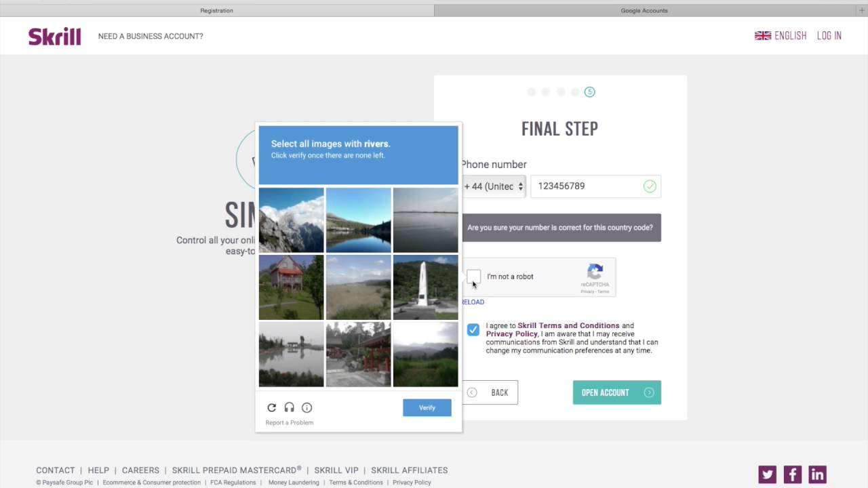The height and width of the screenshot is (488, 868).
Task: Open Skrill Facebook page icon
Action: coord(793,474)
